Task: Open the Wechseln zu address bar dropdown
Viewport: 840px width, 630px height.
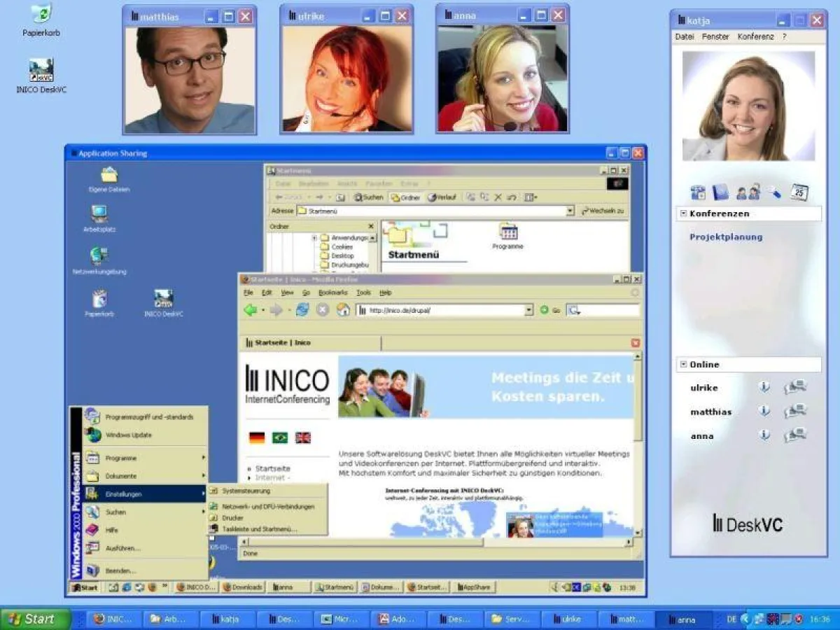Action: (x=603, y=210)
